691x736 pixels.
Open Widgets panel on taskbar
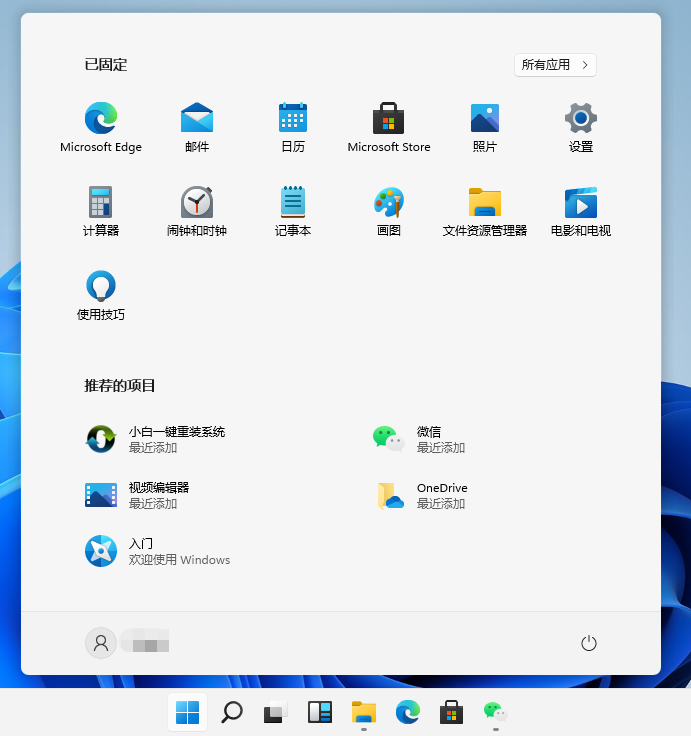(x=320, y=712)
